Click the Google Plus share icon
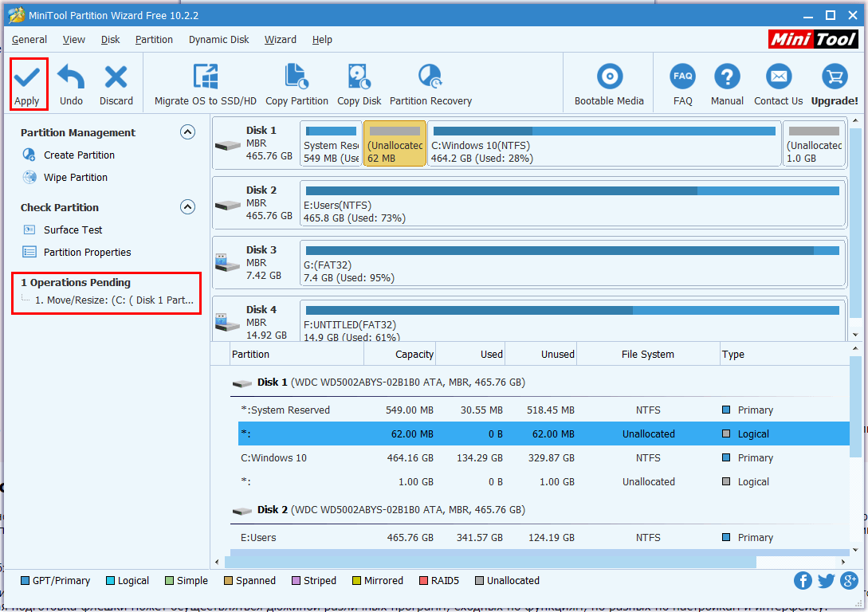 tap(849, 580)
